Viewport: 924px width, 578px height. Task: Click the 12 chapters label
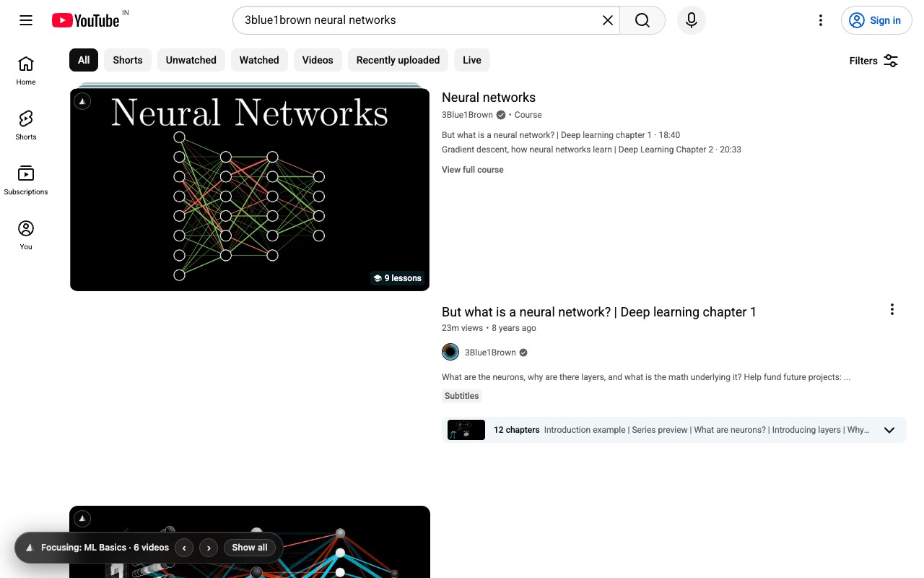click(x=517, y=430)
